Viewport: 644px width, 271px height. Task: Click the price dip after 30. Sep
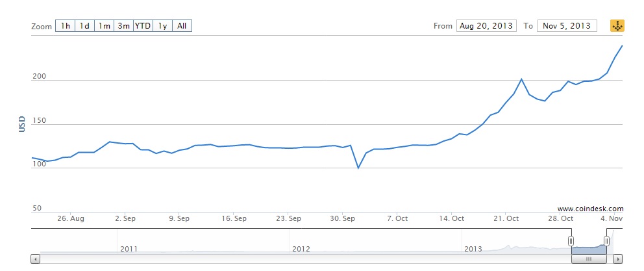[x=358, y=168]
